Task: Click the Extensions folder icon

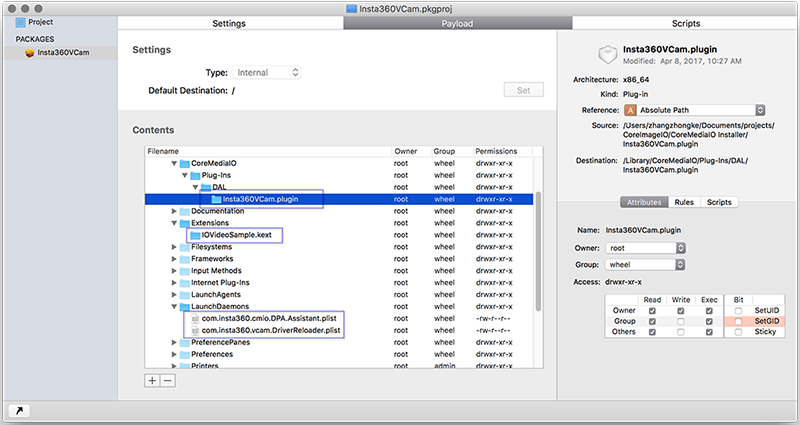Action: tap(185, 223)
